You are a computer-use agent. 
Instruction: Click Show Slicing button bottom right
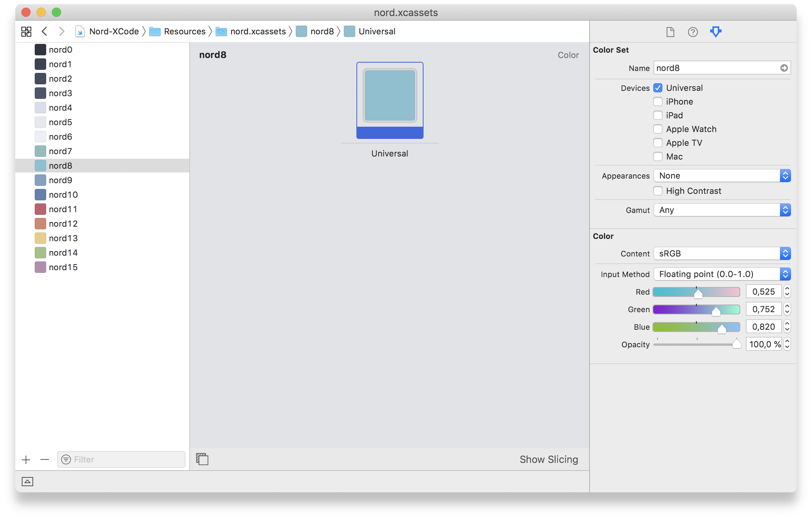point(549,459)
